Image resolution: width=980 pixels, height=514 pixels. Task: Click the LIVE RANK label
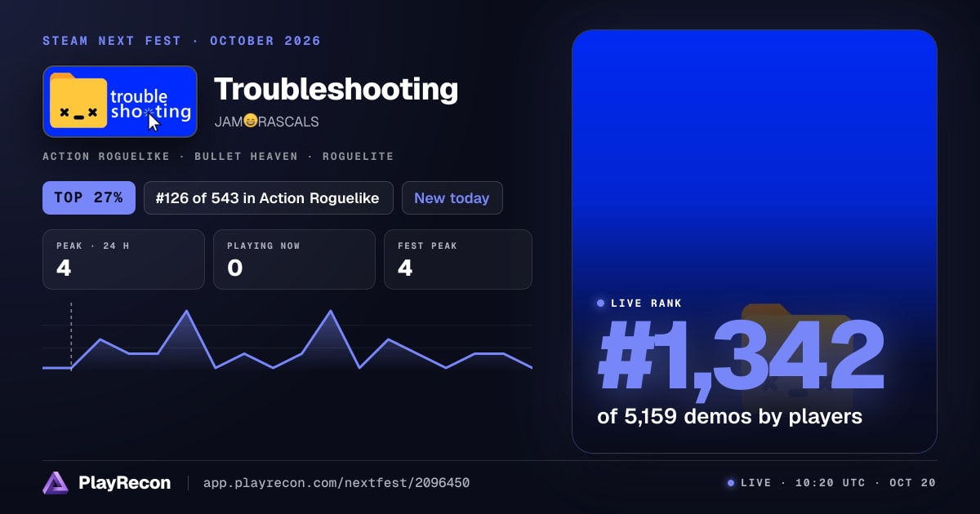click(x=646, y=303)
